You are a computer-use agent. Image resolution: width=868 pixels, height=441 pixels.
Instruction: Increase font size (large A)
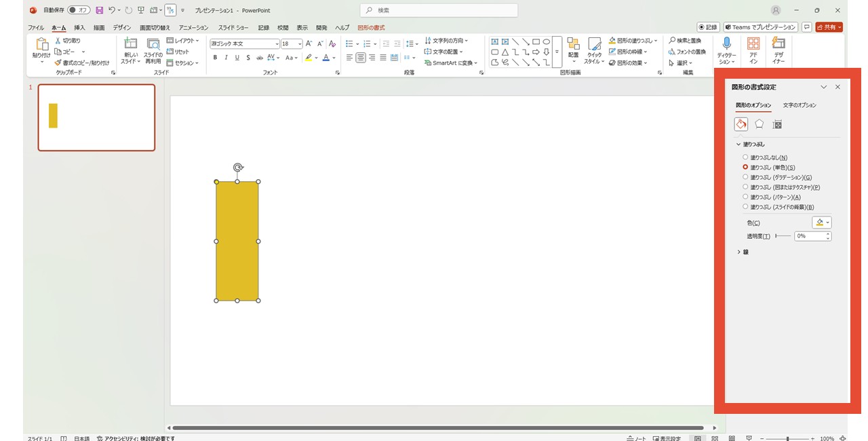coord(309,43)
